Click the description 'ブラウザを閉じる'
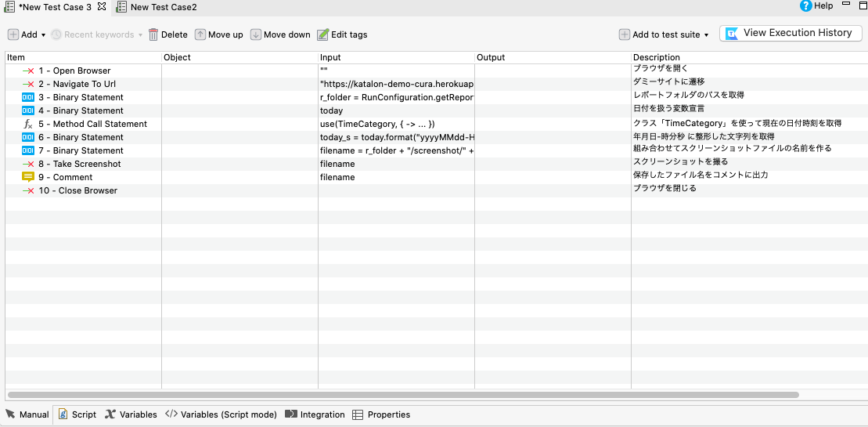This screenshot has width=868, height=427. pyautogui.click(x=665, y=188)
